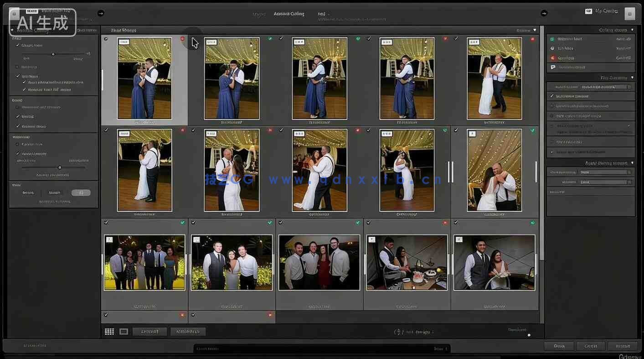
Task: Click the first text button beside the view icons
Action: pos(149,332)
